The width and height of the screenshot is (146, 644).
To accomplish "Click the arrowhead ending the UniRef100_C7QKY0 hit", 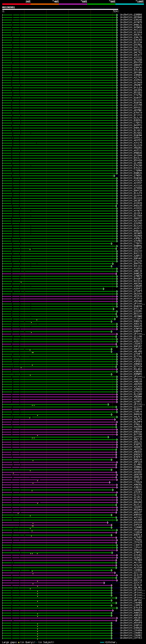I will point(112,244).
